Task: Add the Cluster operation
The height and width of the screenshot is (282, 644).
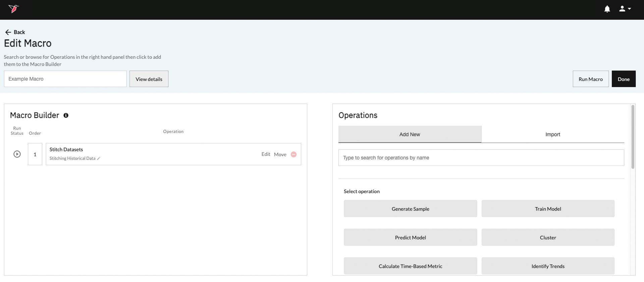Action: pyautogui.click(x=548, y=237)
